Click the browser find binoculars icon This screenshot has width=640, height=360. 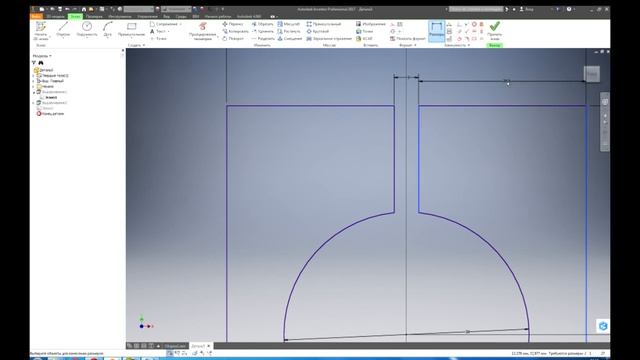(x=41, y=63)
